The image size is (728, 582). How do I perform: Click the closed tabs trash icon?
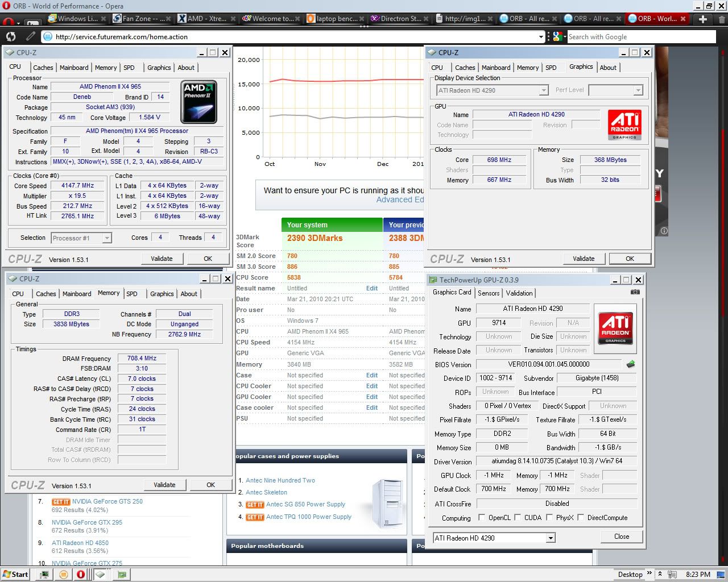(x=722, y=19)
